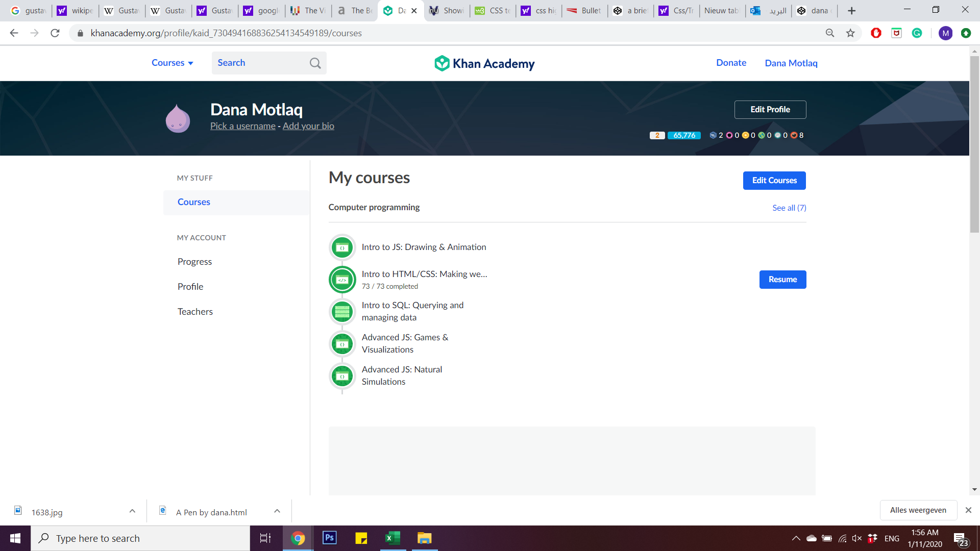Click the Donate link
Image resolution: width=980 pixels, height=551 pixels.
(x=731, y=63)
